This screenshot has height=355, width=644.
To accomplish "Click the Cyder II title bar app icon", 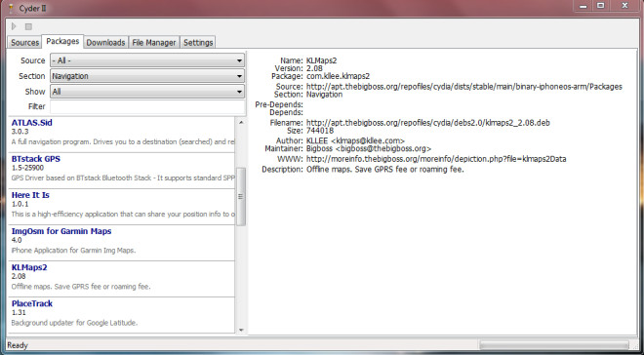I will pyautogui.click(x=11, y=8).
